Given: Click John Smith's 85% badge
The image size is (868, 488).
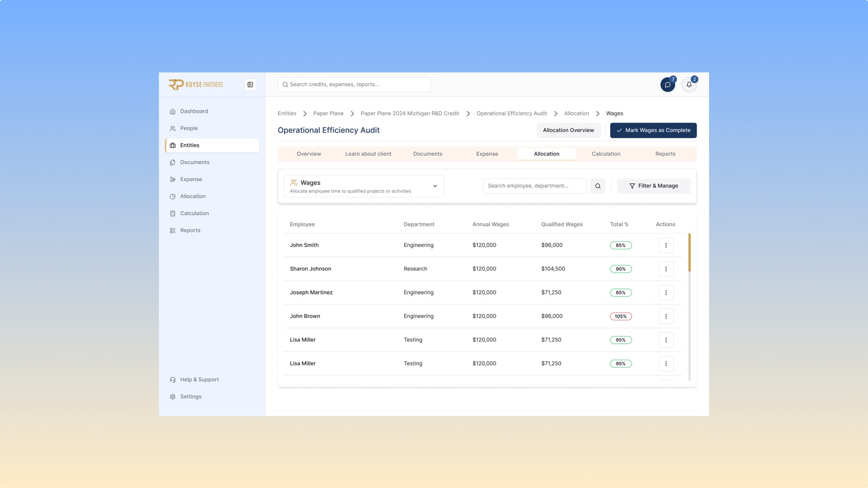Looking at the screenshot, I should tap(621, 246).
